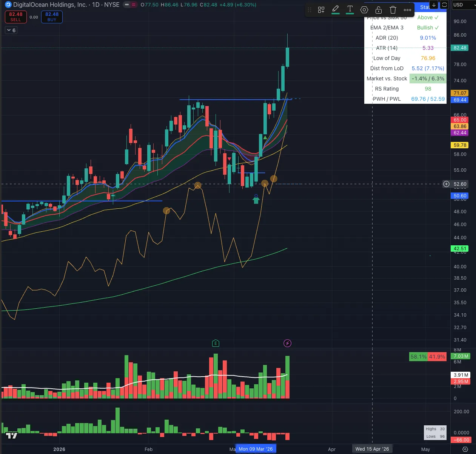Click the blue 82.48 BUY button

pyautogui.click(x=52, y=17)
